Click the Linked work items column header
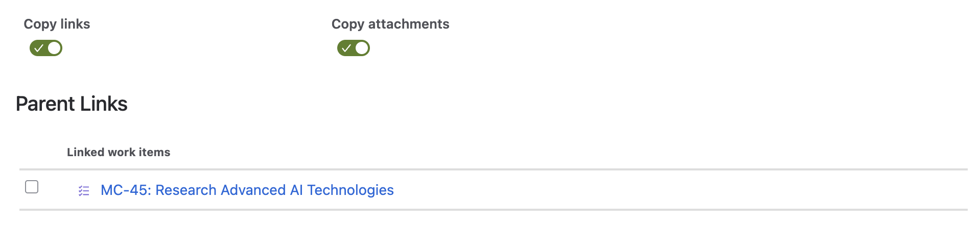 click(119, 152)
